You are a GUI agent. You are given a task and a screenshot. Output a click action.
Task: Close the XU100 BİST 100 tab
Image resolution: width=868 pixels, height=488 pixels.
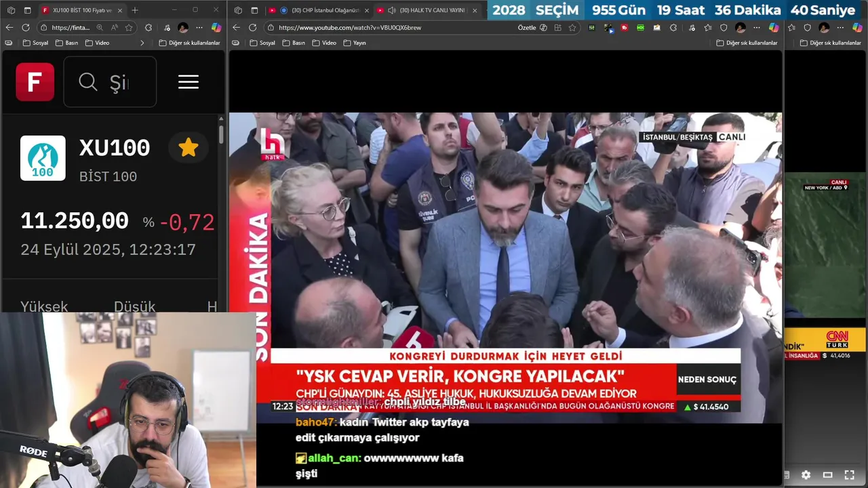tap(120, 10)
